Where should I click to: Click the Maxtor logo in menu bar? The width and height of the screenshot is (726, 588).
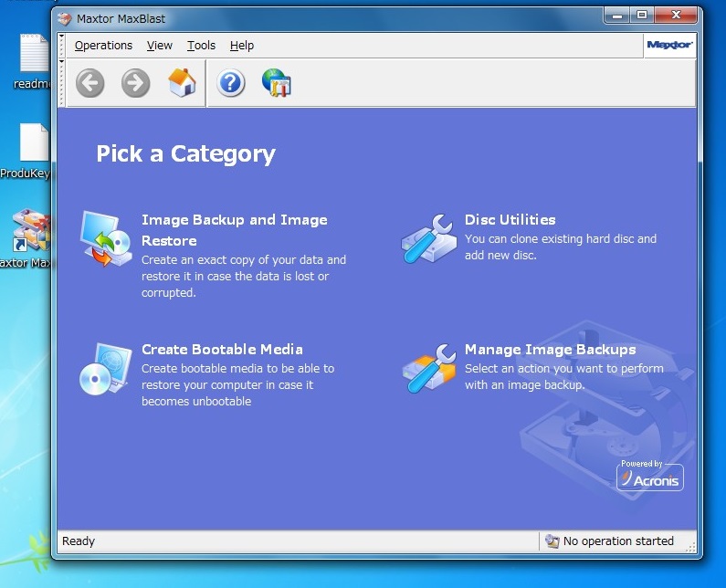coord(669,45)
